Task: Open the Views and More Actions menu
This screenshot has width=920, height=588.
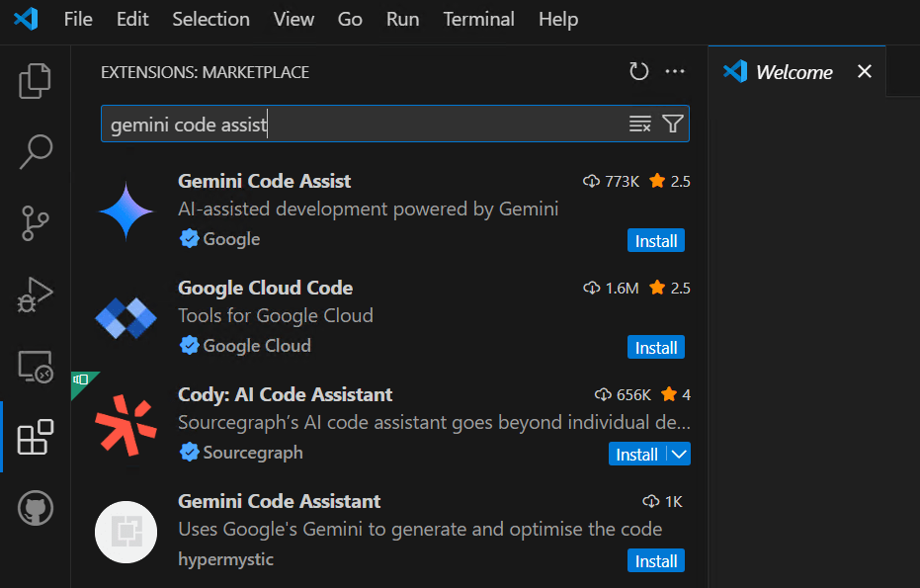Action: 675,71
